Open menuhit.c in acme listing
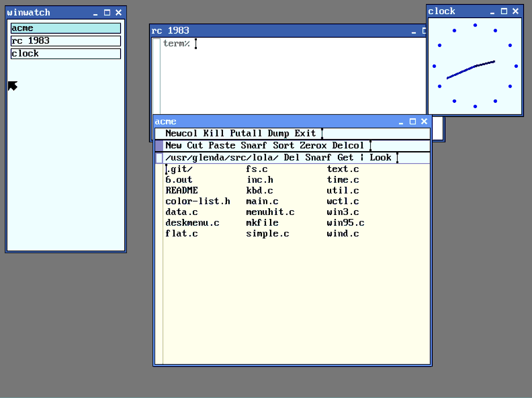532x398 pixels. pos(270,212)
